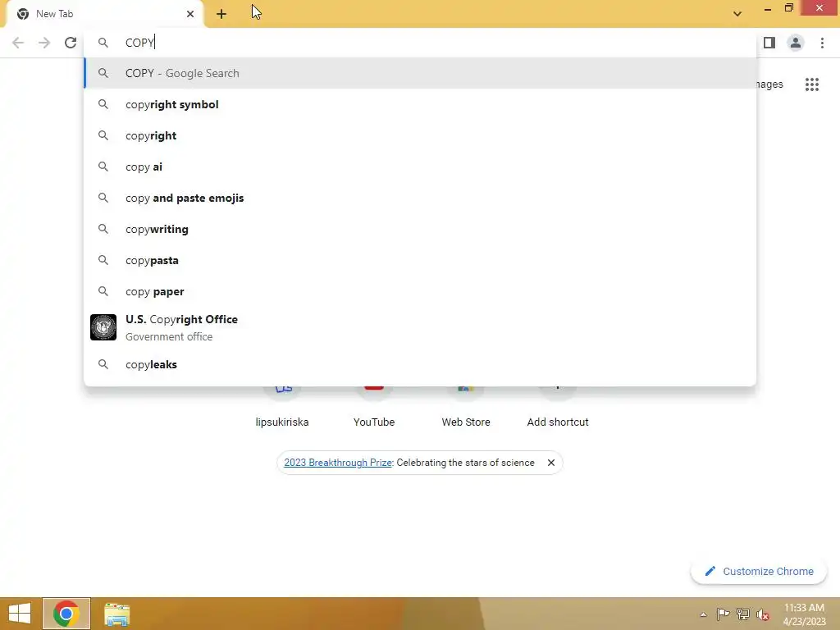This screenshot has width=840, height=630.
Task: Open the Google apps grid
Action: tap(812, 84)
